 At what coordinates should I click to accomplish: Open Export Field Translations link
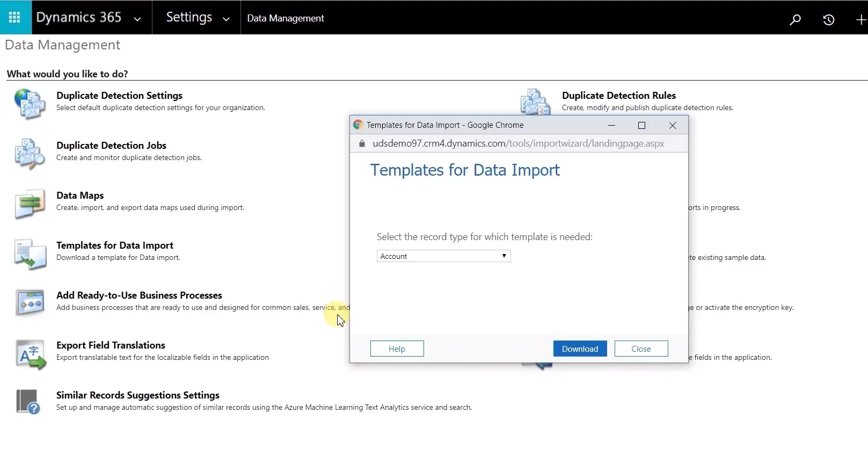[x=111, y=345]
